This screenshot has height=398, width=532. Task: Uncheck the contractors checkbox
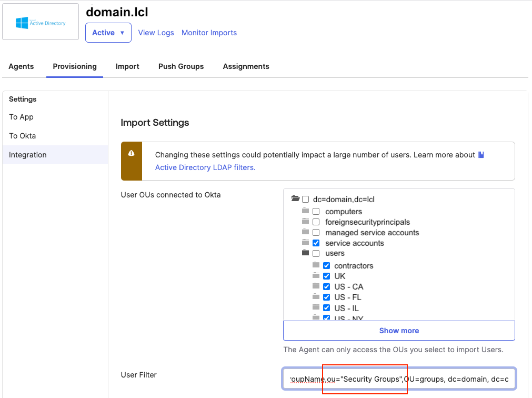pos(326,265)
